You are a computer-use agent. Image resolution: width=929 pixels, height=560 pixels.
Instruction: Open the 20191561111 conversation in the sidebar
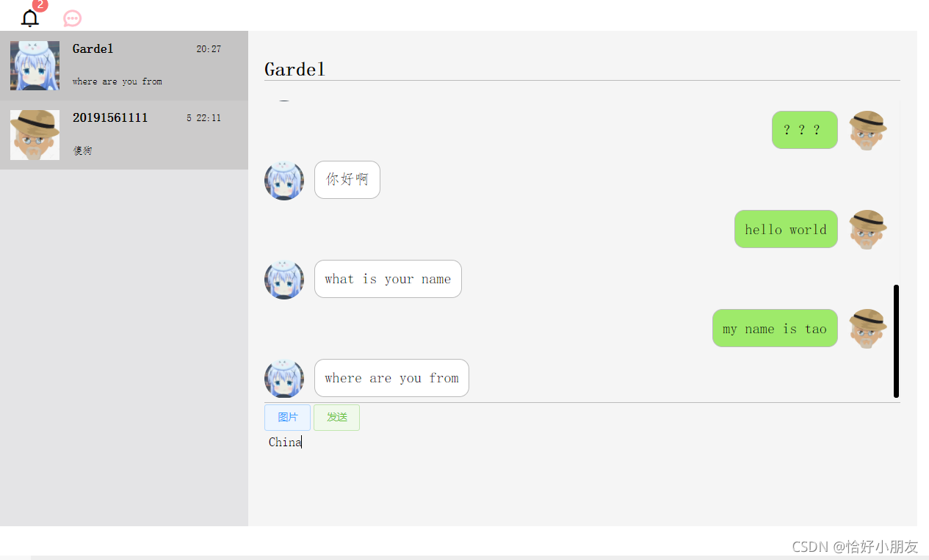tap(124, 135)
